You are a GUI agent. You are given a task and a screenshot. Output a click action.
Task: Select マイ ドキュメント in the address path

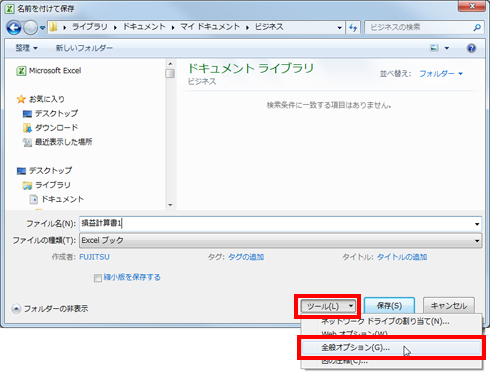pyautogui.click(x=210, y=27)
